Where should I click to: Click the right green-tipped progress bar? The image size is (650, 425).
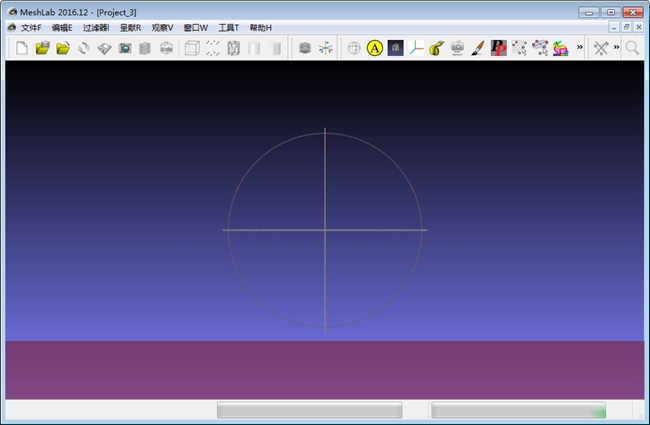pyautogui.click(x=519, y=410)
